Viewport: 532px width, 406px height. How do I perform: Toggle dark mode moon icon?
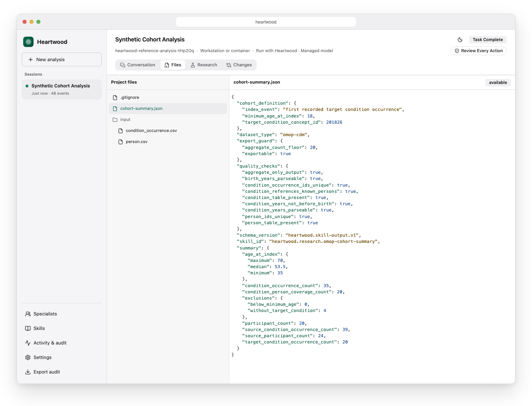(460, 40)
